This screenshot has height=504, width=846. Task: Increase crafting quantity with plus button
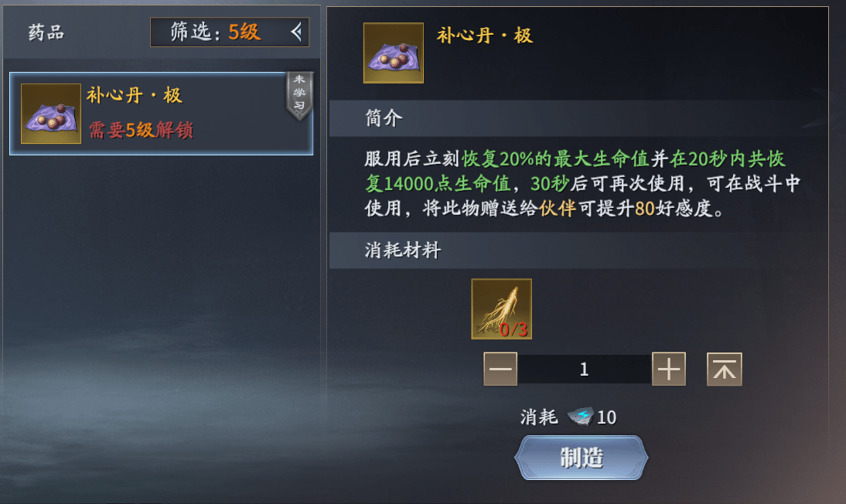pos(669,369)
